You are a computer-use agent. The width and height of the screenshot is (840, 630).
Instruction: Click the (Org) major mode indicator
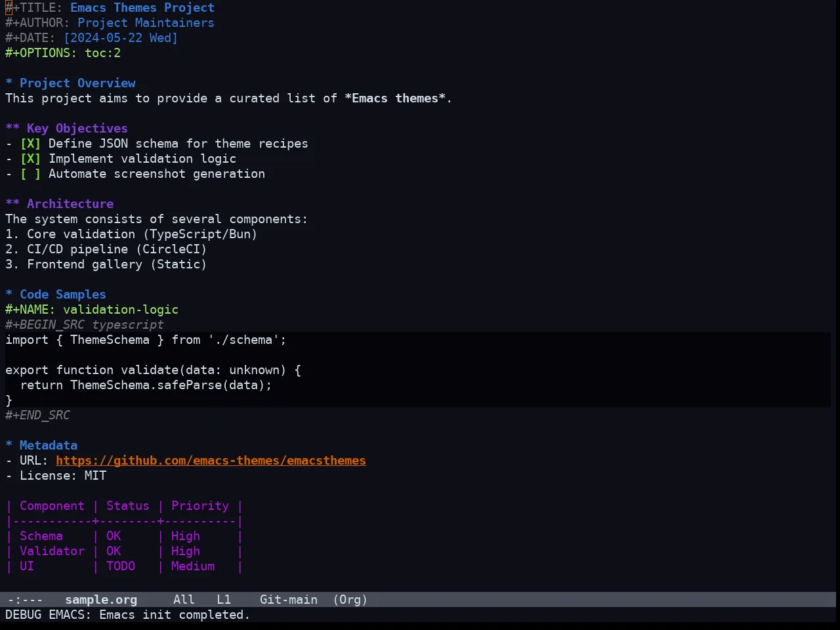point(350,600)
